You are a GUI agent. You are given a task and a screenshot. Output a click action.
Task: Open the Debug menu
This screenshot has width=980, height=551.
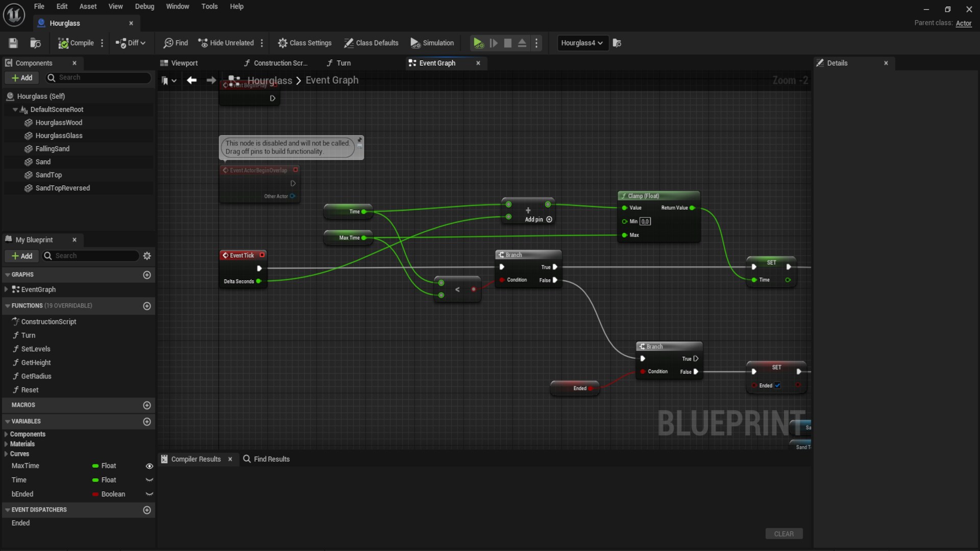click(x=144, y=6)
